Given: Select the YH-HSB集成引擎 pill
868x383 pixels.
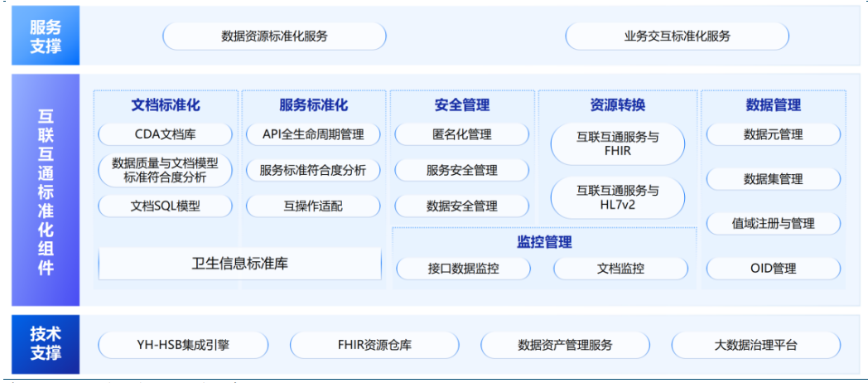Looking at the screenshot, I should 183,345.
